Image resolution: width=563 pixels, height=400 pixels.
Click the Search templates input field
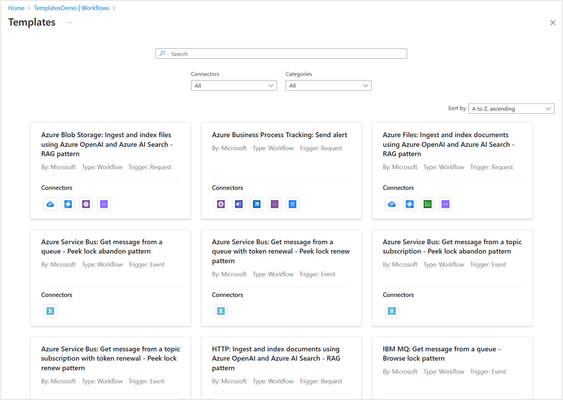coord(281,54)
